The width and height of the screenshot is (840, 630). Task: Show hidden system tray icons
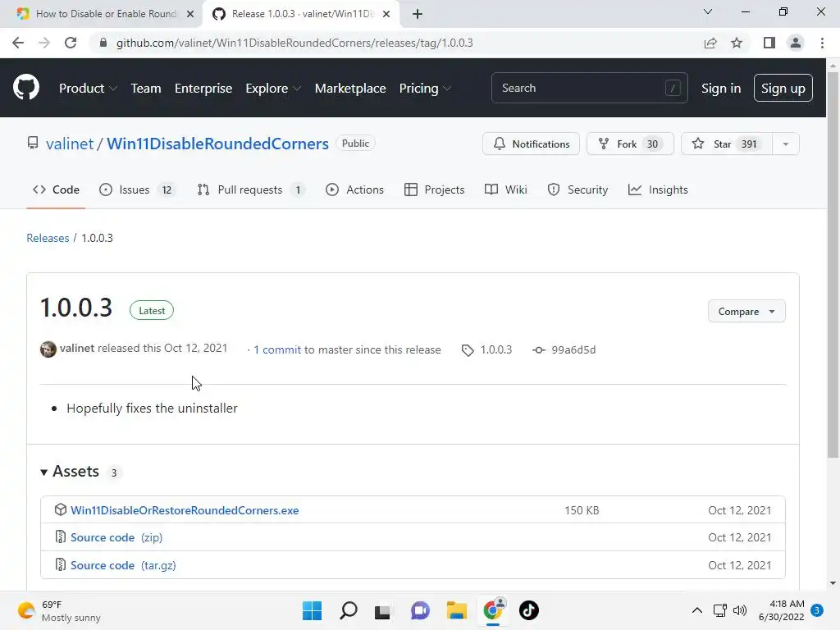pos(697,610)
